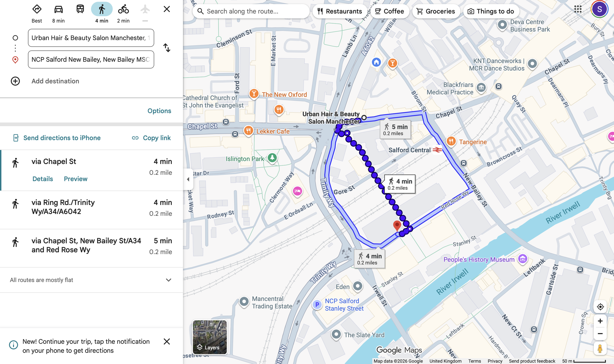
Task: Select route via Chapel St, New Bailey St
Action: [x=91, y=248]
